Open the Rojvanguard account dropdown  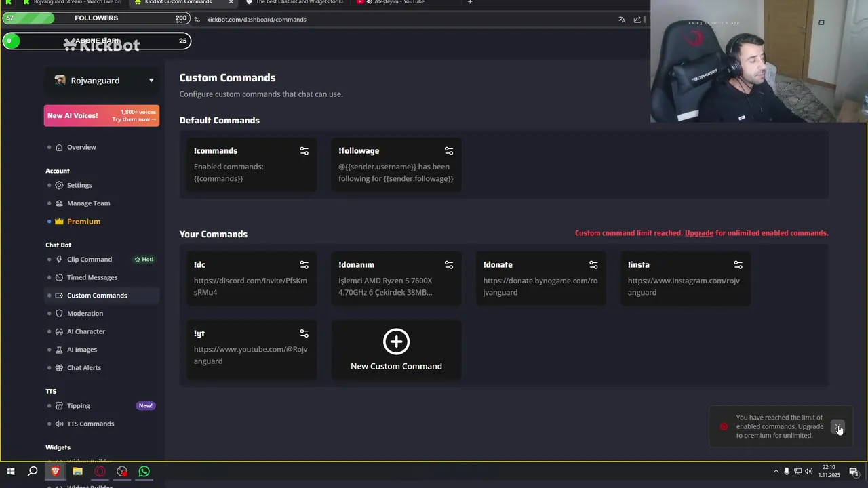103,81
